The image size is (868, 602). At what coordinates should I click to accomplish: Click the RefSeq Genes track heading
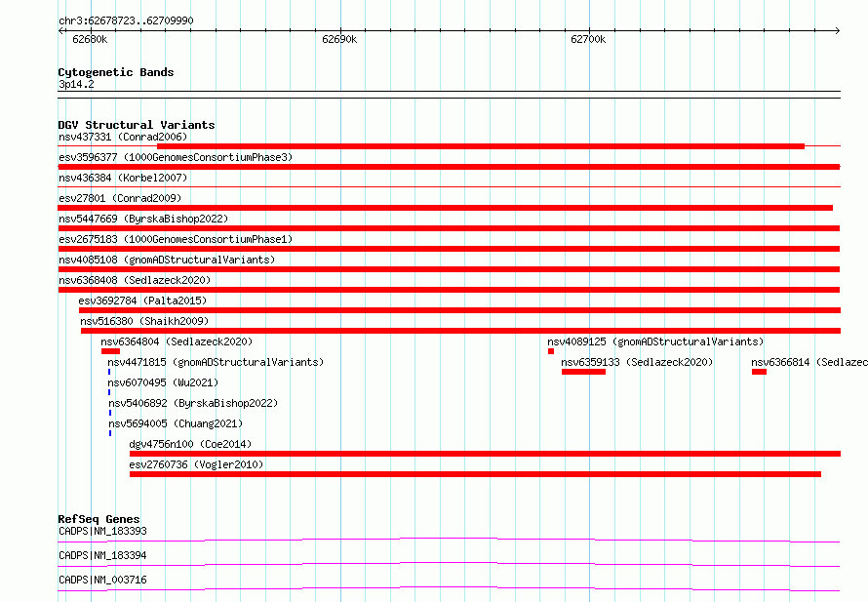(x=99, y=519)
